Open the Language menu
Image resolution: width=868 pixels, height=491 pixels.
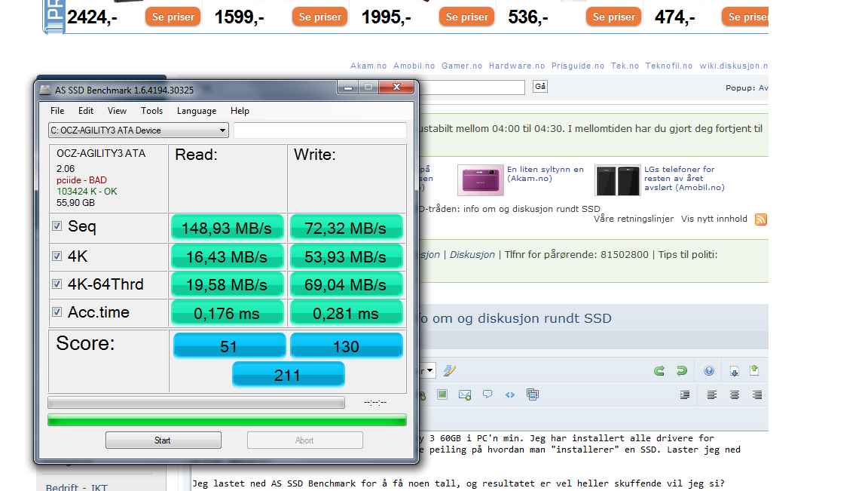pos(197,111)
